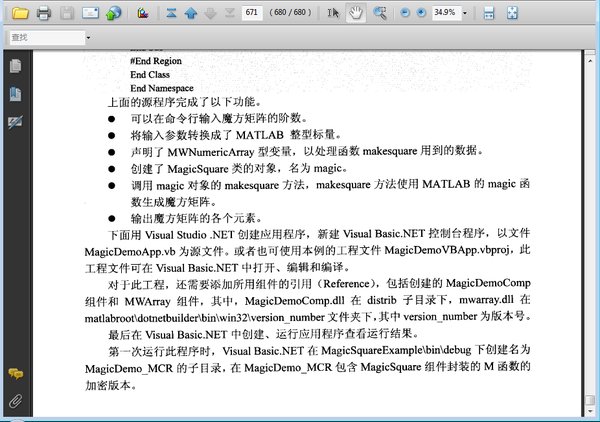Click the greyed-out save disk icon

point(67,13)
